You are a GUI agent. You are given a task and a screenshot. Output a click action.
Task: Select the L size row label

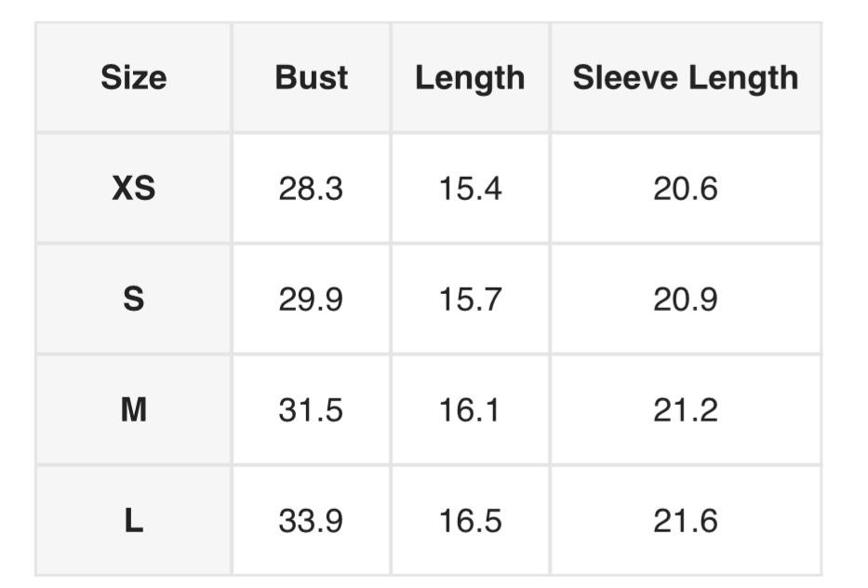coord(134,521)
